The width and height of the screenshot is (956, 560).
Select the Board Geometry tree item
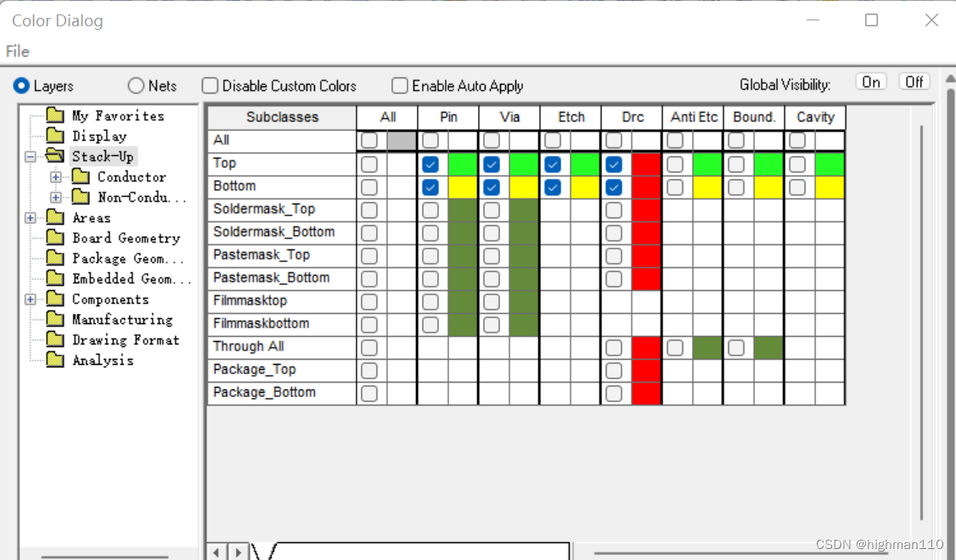coord(127,238)
